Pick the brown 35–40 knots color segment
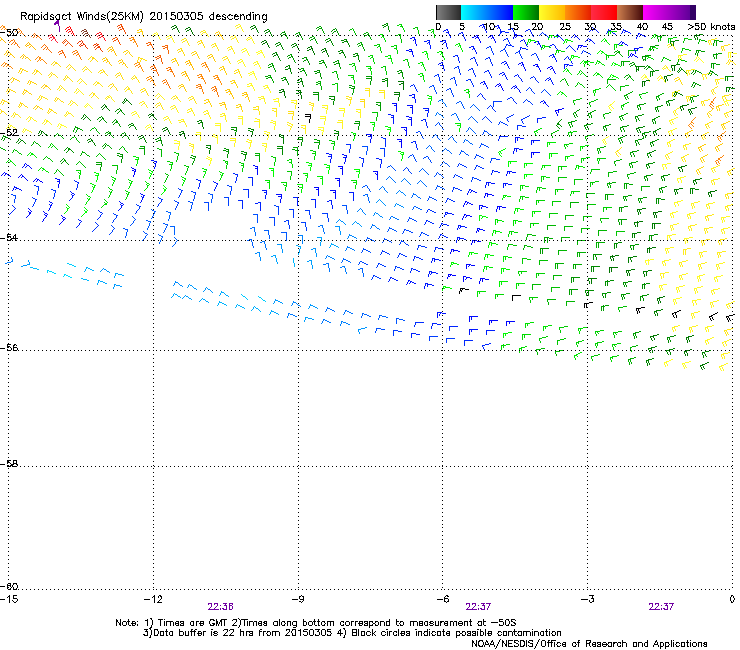This screenshot has height=650, width=740. [630, 12]
